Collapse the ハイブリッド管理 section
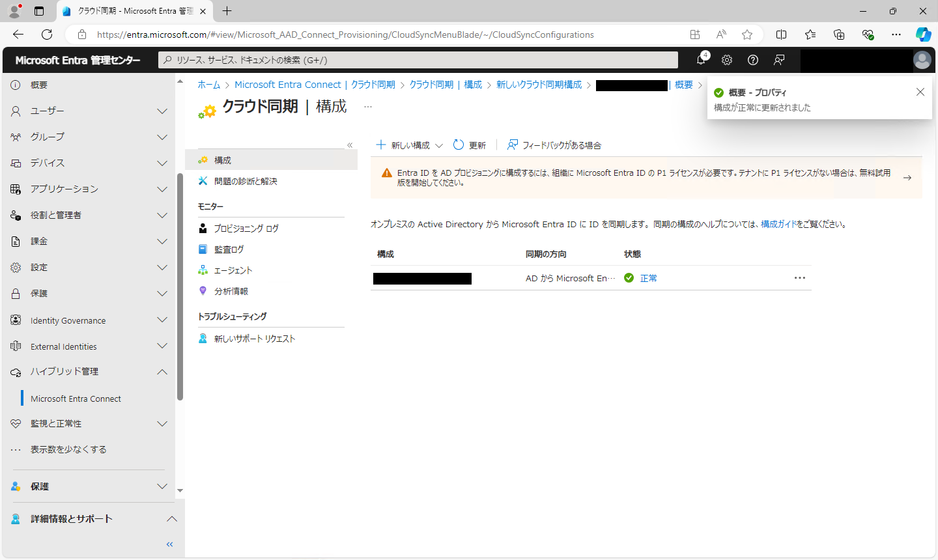938x560 pixels. pos(162,372)
